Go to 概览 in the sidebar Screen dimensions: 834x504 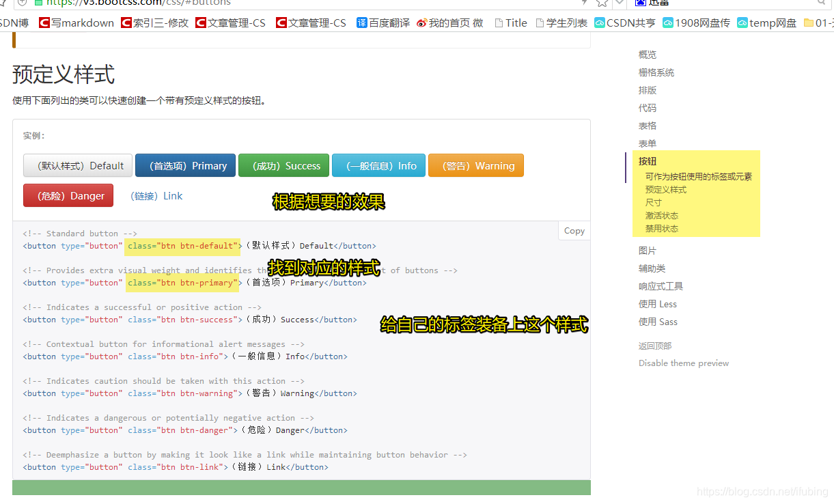pyautogui.click(x=648, y=55)
